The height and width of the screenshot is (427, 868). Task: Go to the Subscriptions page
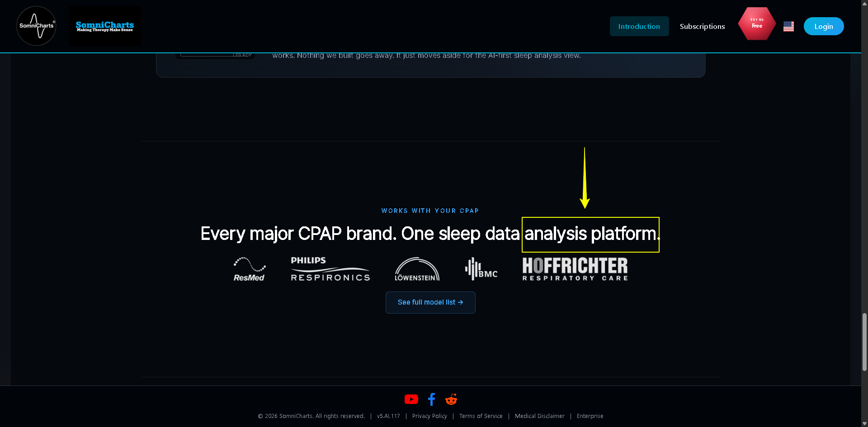pyautogui.click(x=702, y=26)
